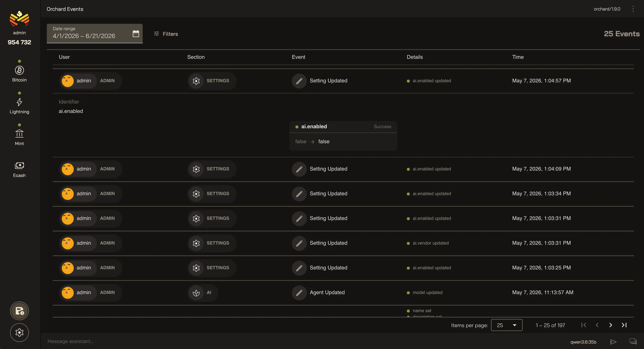Click the 'name set' detail text
The image size is (644, 349).
click(422, 311)
